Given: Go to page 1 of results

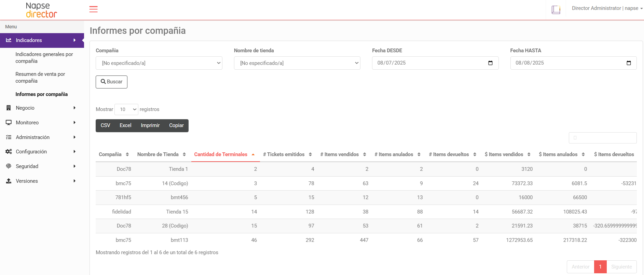Looking at the screenshot, I should [600, 267].
